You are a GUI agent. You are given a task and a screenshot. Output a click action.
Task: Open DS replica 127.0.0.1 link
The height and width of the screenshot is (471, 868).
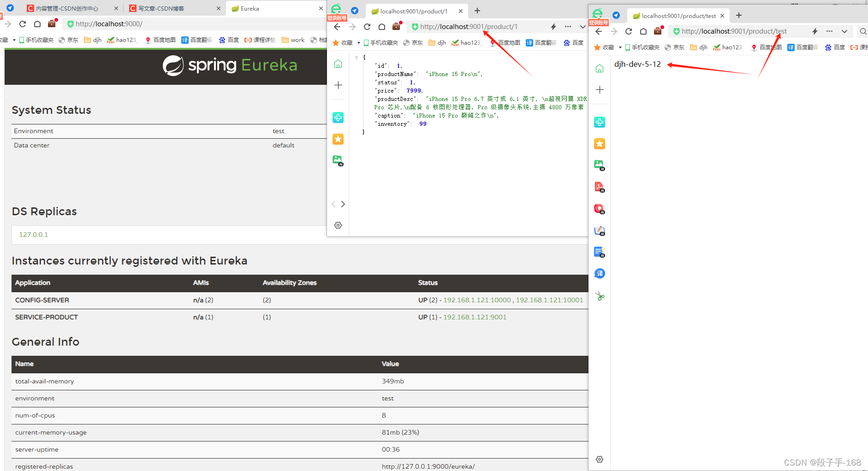point(33,235)
